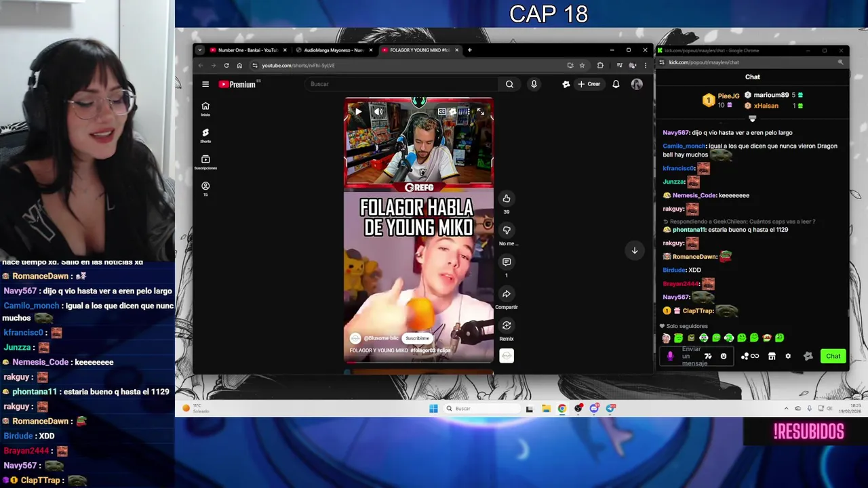Open Chrome extensions puzzle icon
Viewport: 868px width, 488px height.
600,66
